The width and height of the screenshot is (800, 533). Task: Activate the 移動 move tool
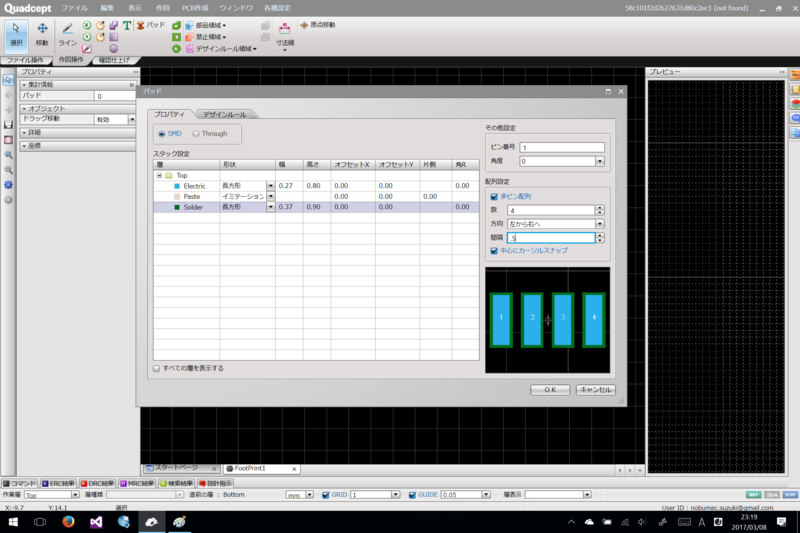42,35
